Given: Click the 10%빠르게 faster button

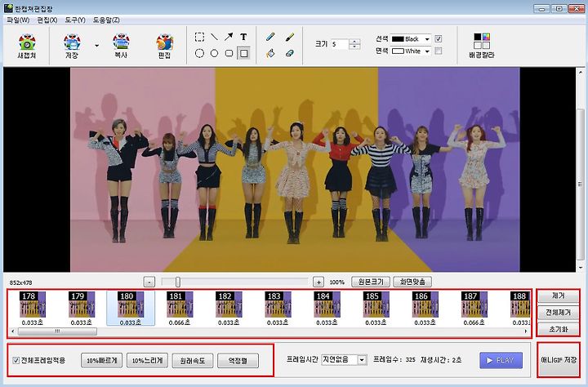Looking at the screenshot, I should point(101,361).
